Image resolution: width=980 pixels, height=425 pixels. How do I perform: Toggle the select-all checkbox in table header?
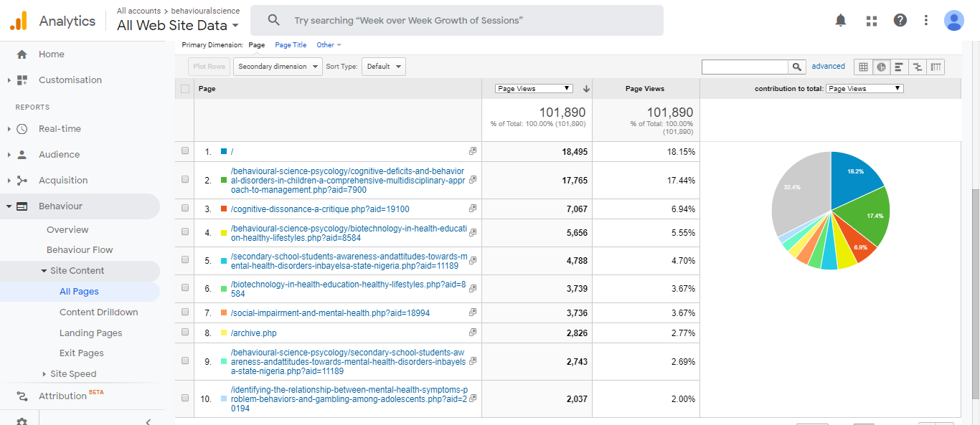pos(185,89)
